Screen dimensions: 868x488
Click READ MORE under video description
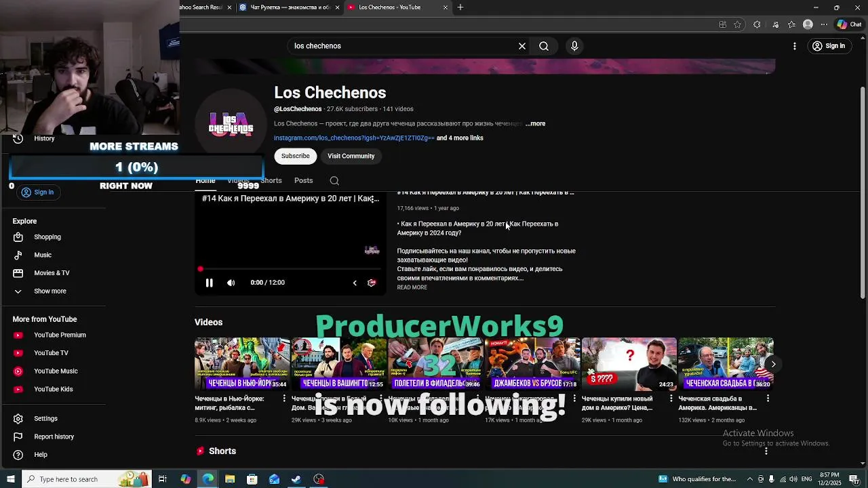412,287
